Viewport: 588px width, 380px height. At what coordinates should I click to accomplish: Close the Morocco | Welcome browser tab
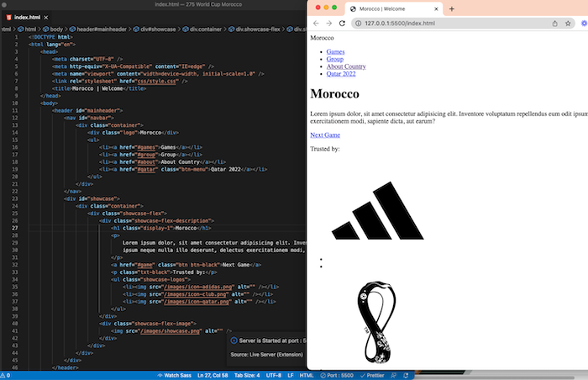(436, 8)
